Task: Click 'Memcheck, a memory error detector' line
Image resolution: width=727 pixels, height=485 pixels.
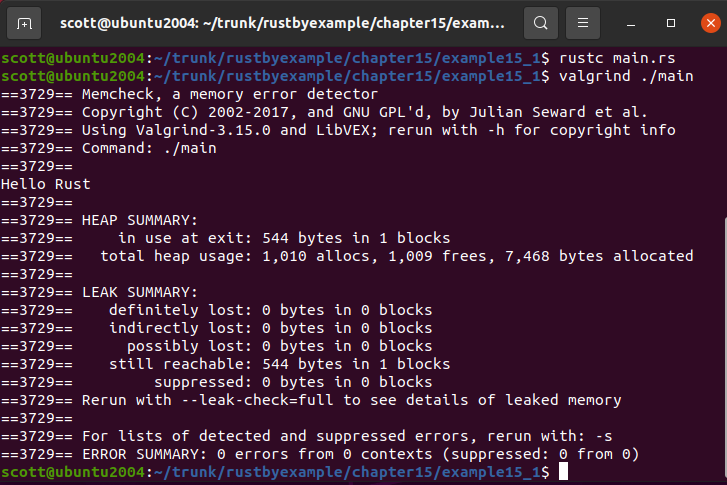Action: [x=189, y=95]
